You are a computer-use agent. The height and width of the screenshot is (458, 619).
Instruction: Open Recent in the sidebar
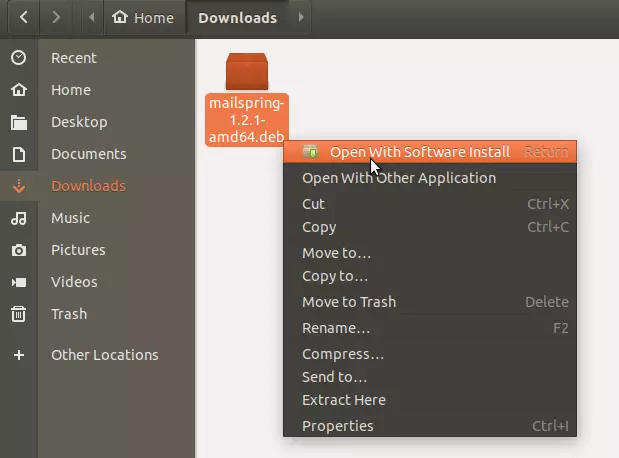pyautogui.click(x=74, y=58)
